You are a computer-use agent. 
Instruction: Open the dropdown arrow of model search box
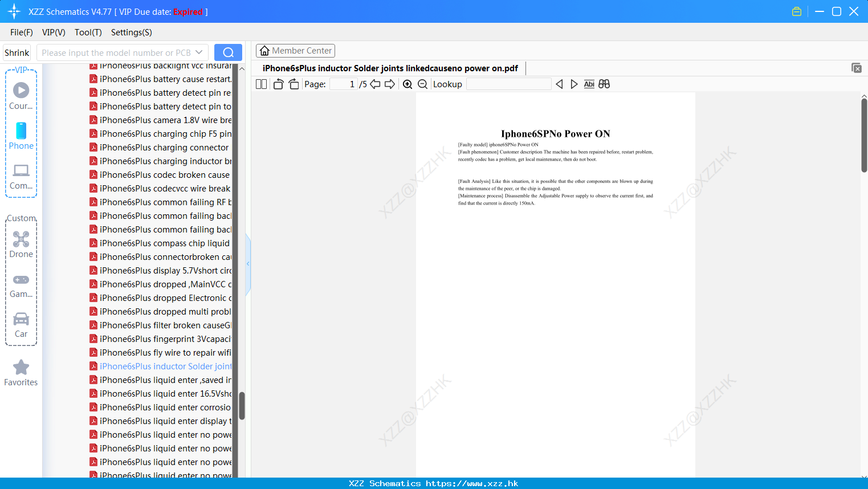(x=199, y=52)
